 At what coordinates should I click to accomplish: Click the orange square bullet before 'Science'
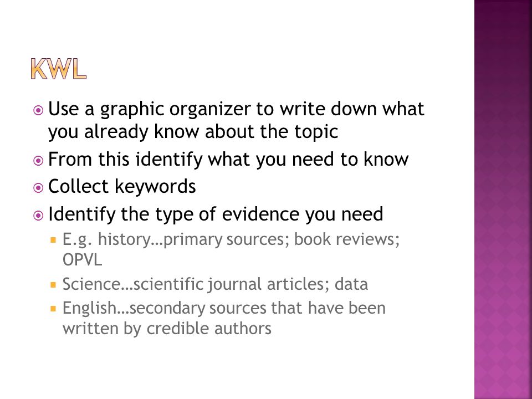point(53,285)
